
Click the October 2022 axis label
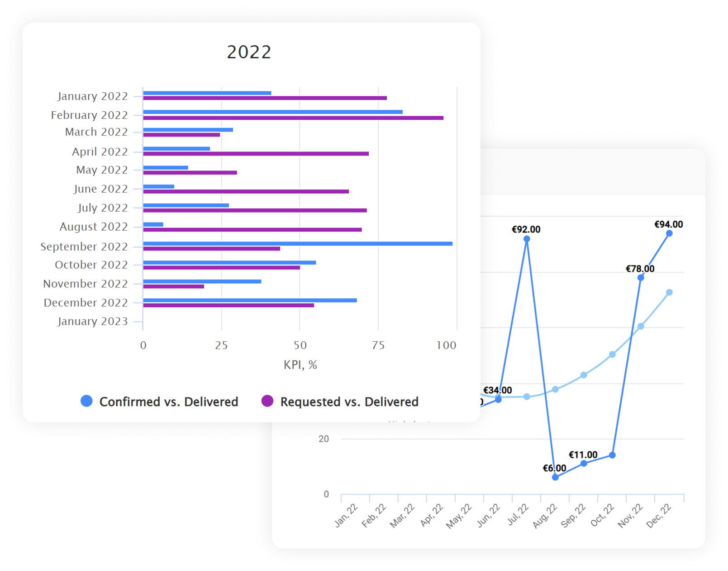click(91, 265)
